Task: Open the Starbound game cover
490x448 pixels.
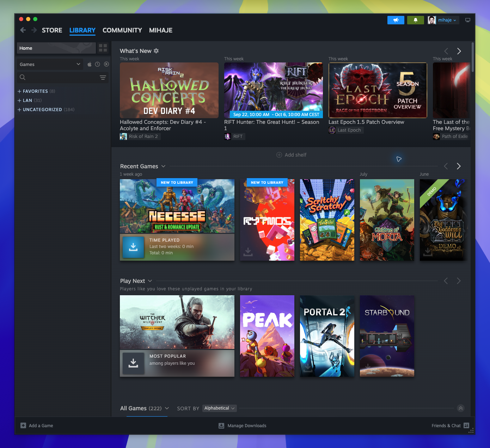Action: (387, 336)
